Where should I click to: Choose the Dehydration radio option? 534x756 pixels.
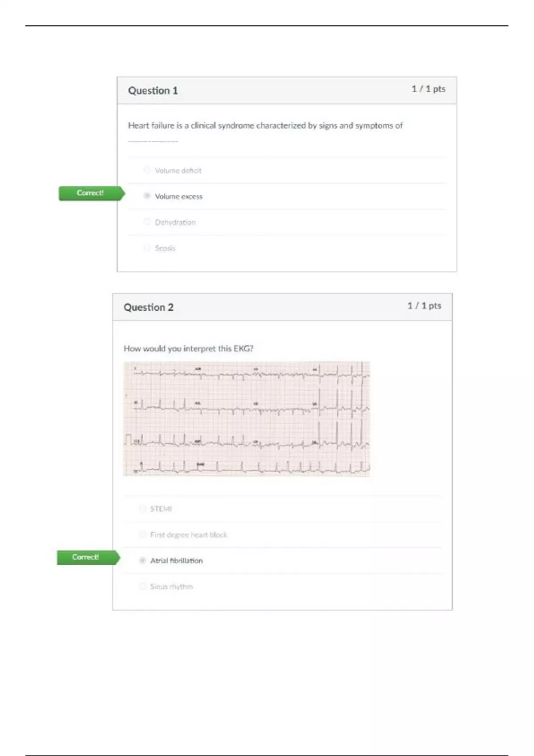(147, 221)
